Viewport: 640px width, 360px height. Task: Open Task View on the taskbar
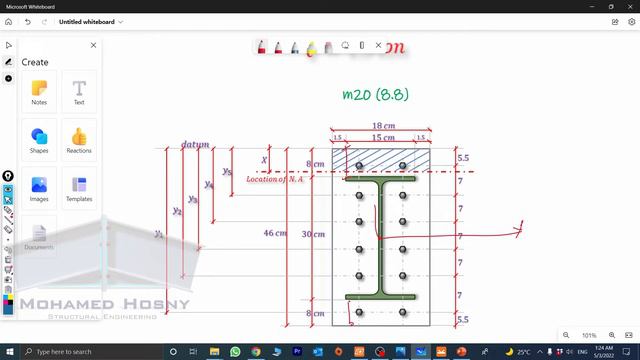coord(193,351)
